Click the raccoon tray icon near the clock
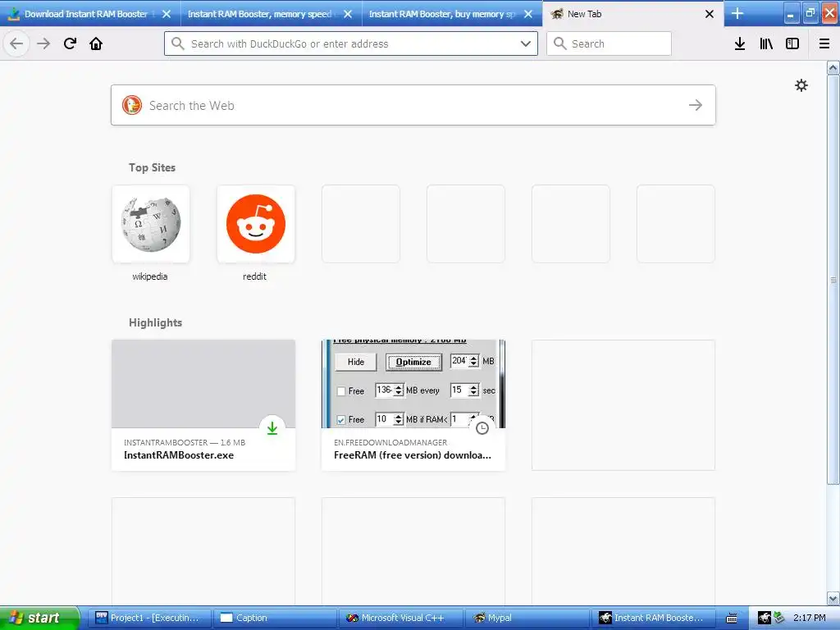The width and height of the screenshot is (840, 630). coord(765,618)
